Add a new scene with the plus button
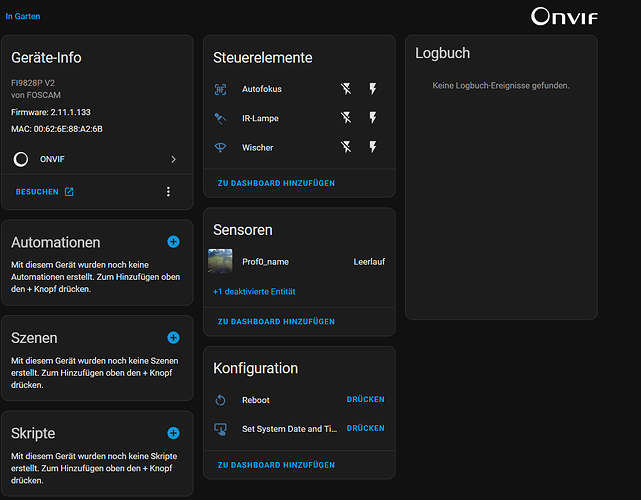 tap(173, 337)
